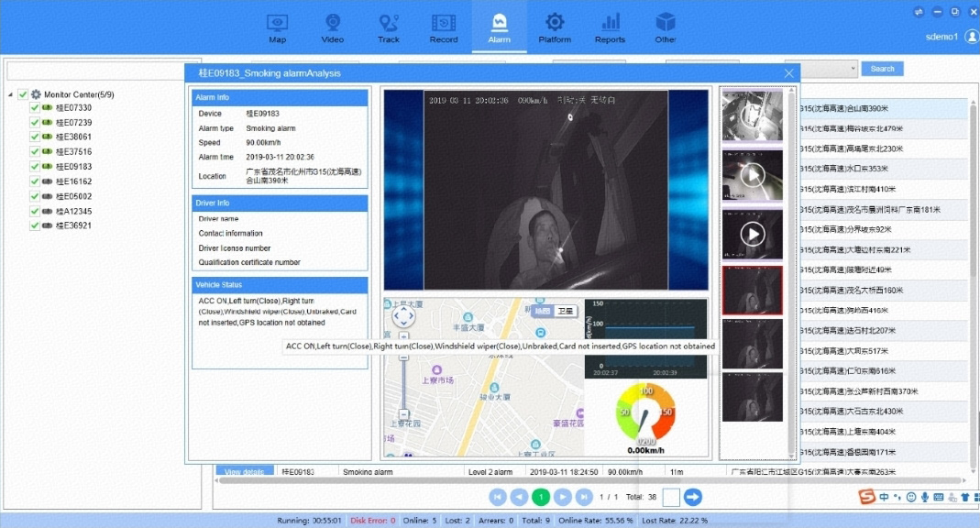Click the View details button

(x=245, y=472)
